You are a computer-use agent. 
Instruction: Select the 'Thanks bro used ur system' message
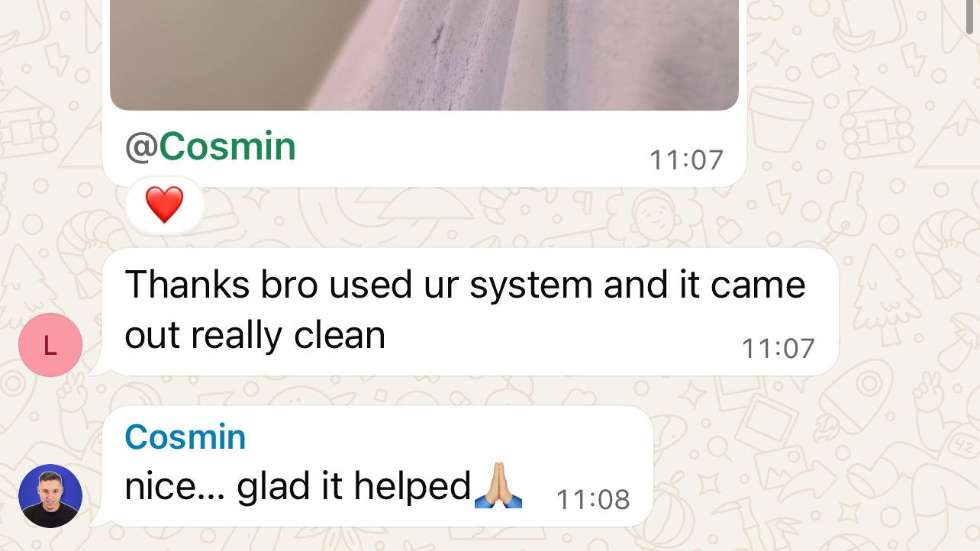pyautogui.click(x=470, y=311)
